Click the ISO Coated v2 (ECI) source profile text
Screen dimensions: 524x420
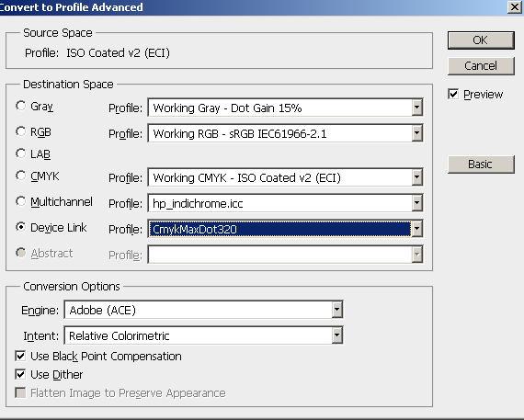(x=118, y=52)
